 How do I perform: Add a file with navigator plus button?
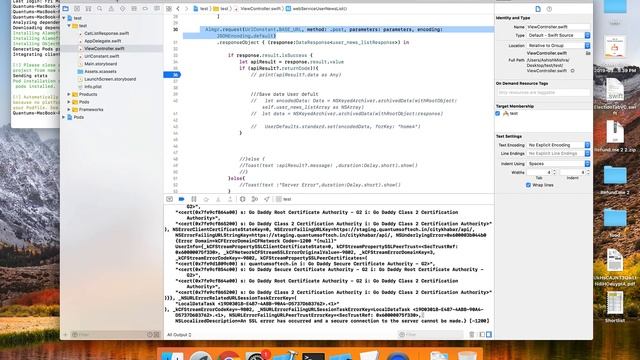pyautogui.click(x=65, y=335)
